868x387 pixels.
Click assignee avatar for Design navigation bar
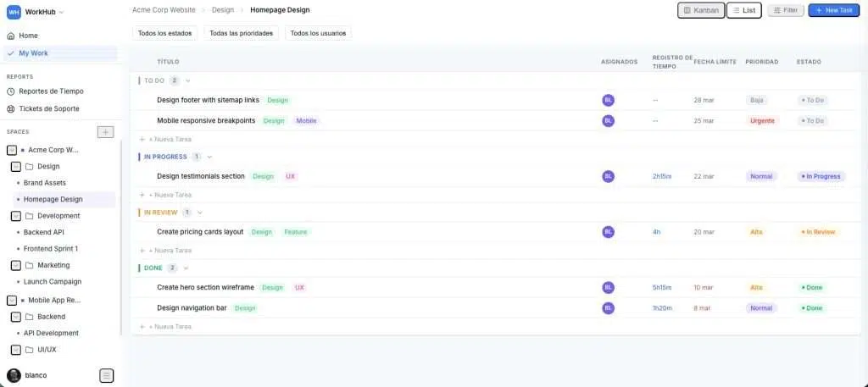609,308
